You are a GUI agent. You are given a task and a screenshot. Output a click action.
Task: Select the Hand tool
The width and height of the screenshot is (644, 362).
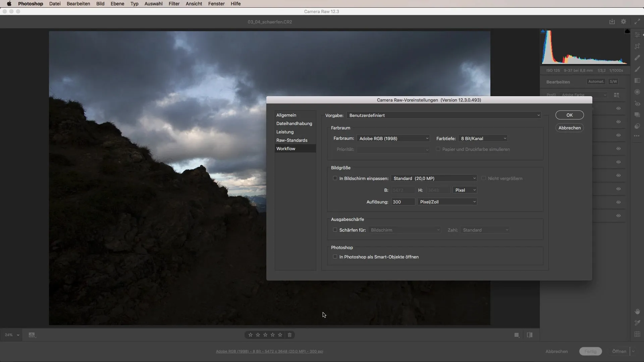pyautogui.click(x=637, y=311)
